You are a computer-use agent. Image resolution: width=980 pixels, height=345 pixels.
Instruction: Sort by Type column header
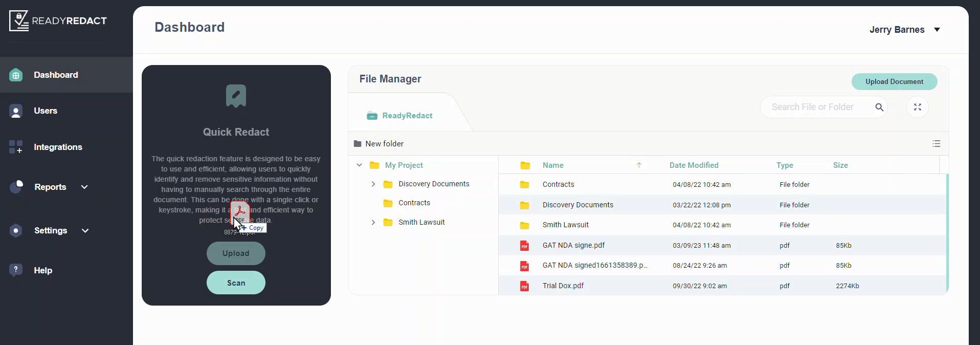(785, 165)
